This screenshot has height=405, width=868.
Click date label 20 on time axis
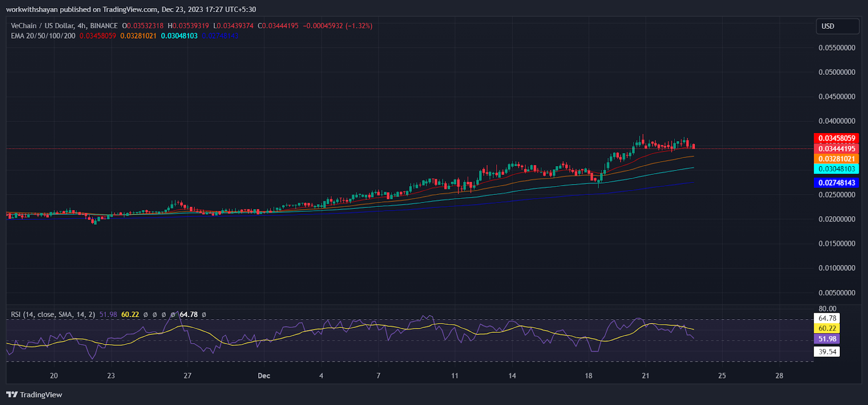point(54,376)
